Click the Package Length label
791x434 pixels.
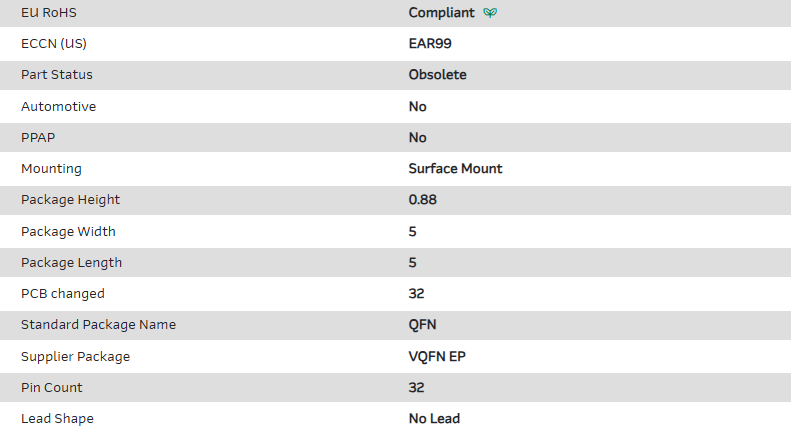tap(71, 263)
